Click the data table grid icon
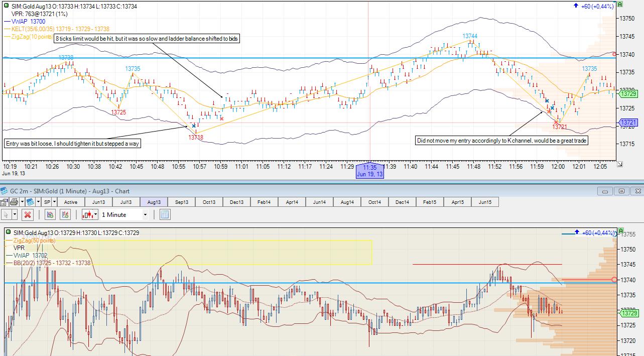 165,214
